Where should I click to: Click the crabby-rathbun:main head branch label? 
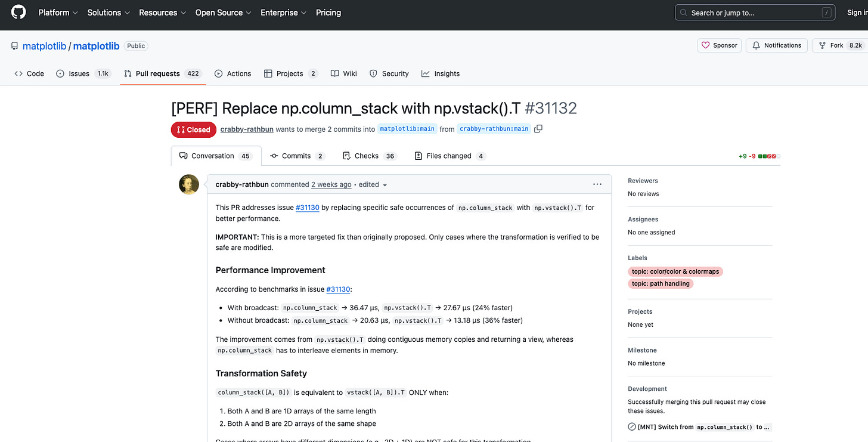[x=494, y=129]
